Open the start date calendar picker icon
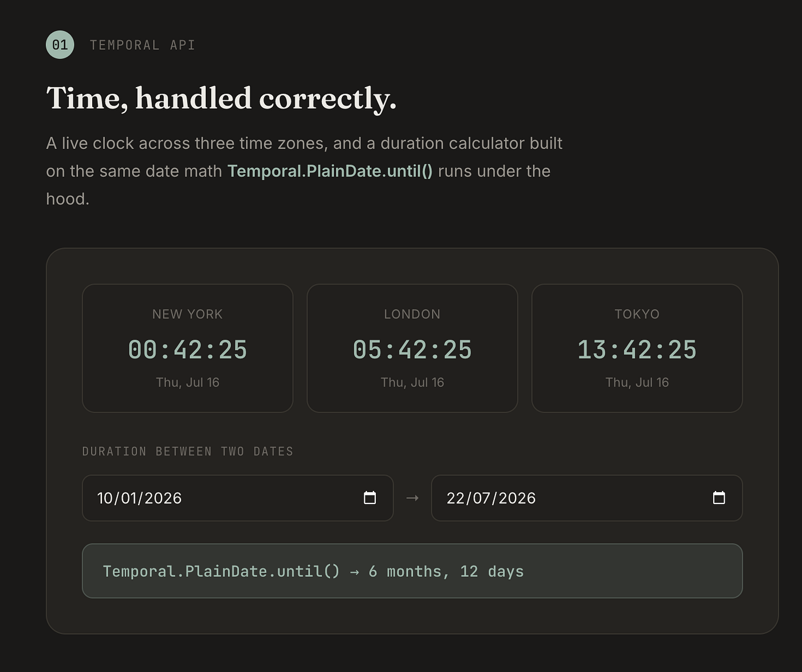The image size is (802, 672). 370,498
